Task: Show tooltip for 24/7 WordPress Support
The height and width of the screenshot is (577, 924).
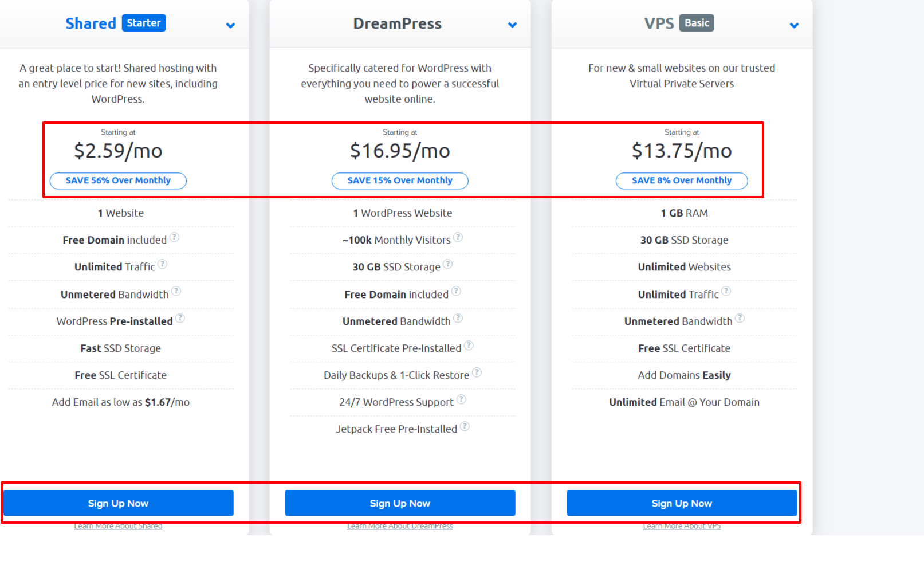Action: (461, 399)
